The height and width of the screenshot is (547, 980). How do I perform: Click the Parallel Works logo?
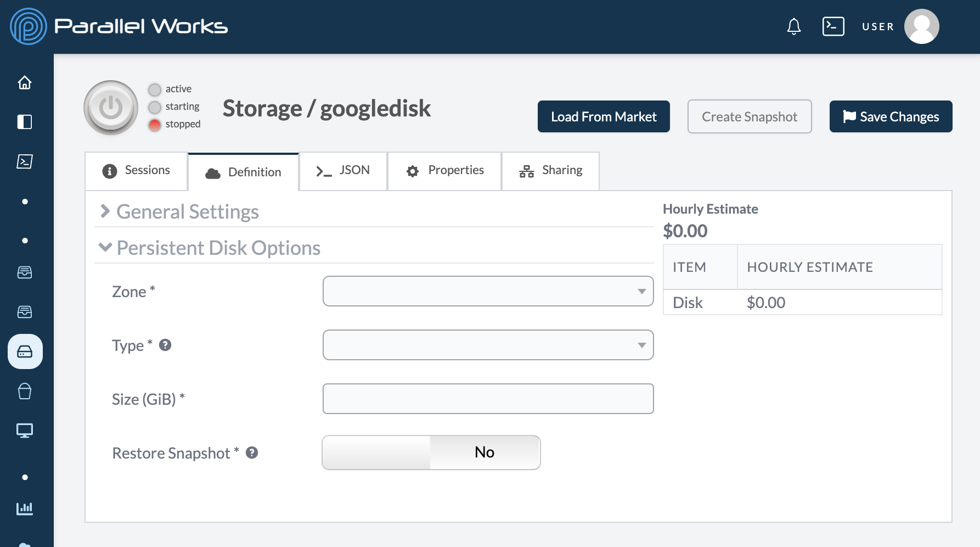pyautogui.click(x=119, y=26)
